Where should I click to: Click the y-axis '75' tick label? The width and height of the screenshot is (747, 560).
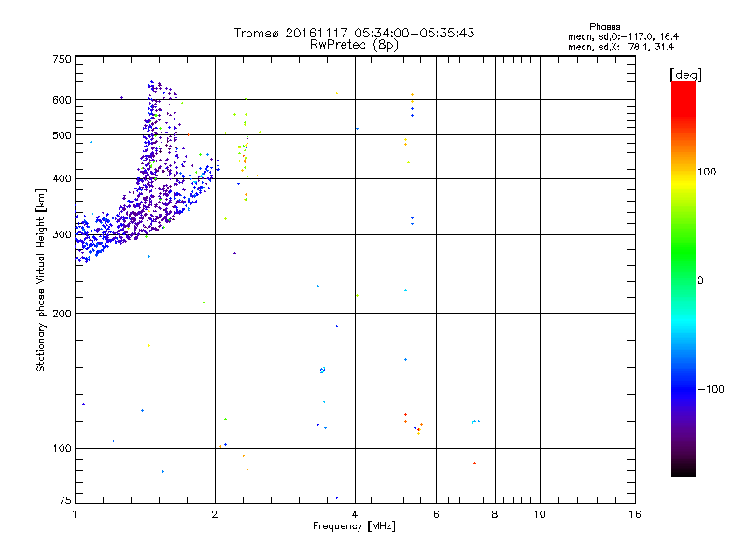click(x=65, y=500)
